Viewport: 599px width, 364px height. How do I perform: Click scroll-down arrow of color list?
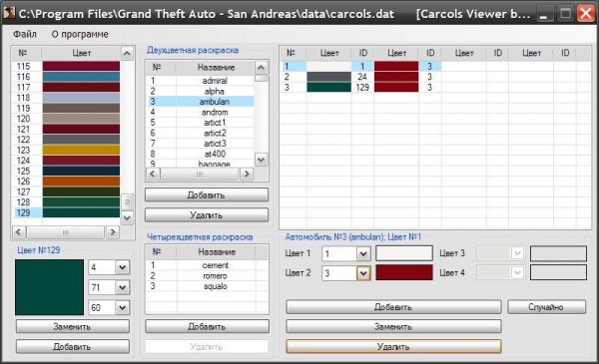127,217
